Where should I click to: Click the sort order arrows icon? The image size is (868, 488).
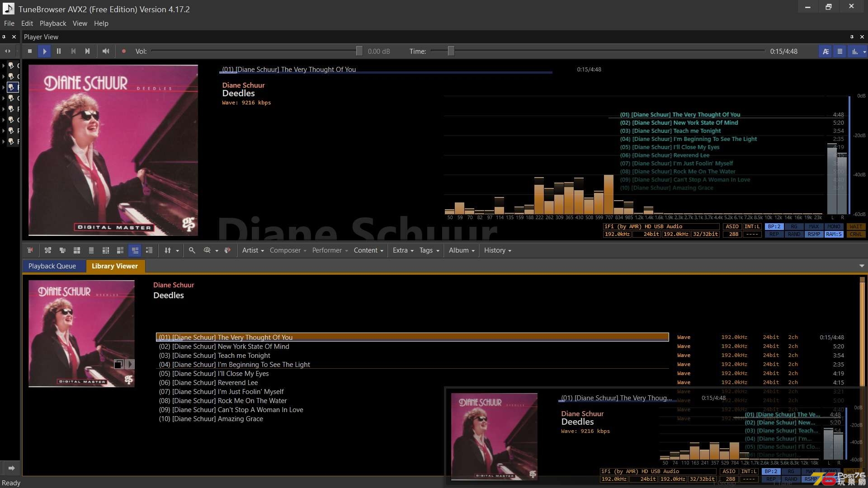[168, 250]
